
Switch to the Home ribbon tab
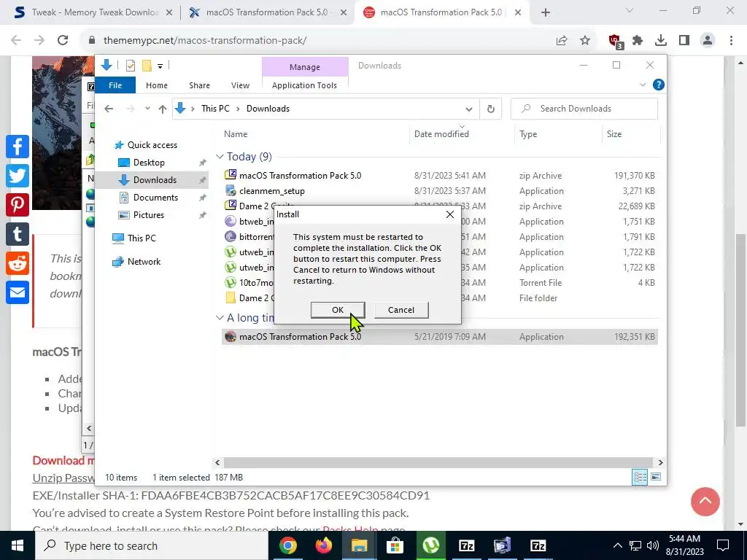[157, 85]
